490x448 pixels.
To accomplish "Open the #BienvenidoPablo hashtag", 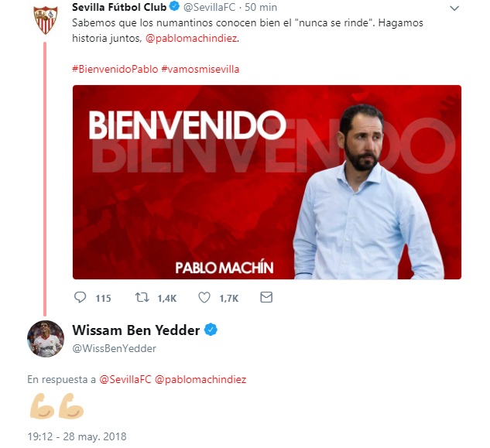I will (115, 69).
